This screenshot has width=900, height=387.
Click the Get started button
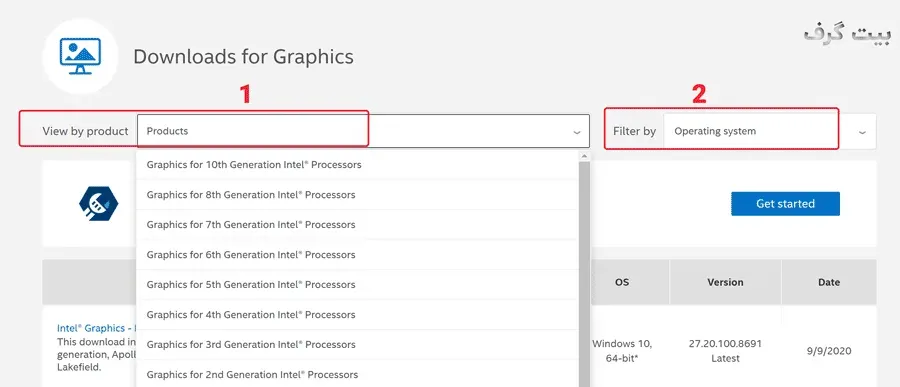click(x=785, y=204)
